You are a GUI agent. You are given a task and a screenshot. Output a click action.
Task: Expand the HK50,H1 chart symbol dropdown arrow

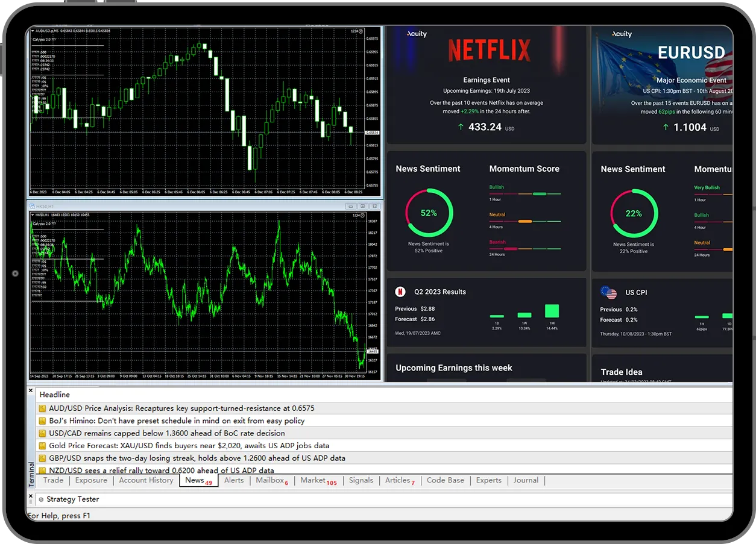33,215
